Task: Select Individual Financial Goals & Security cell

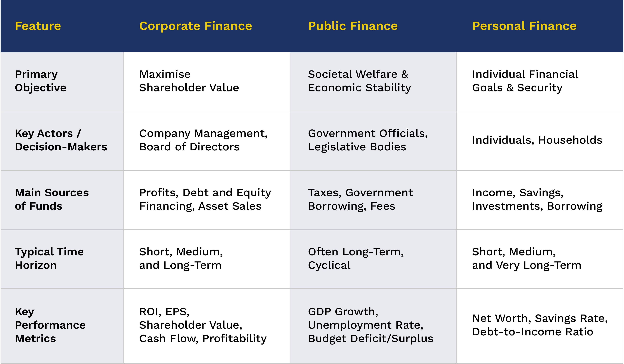Action: (x=525, y=81)
